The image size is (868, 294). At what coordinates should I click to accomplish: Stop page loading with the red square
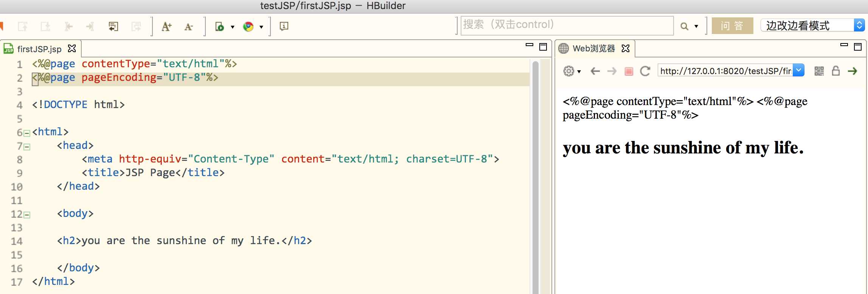(629, 71)
